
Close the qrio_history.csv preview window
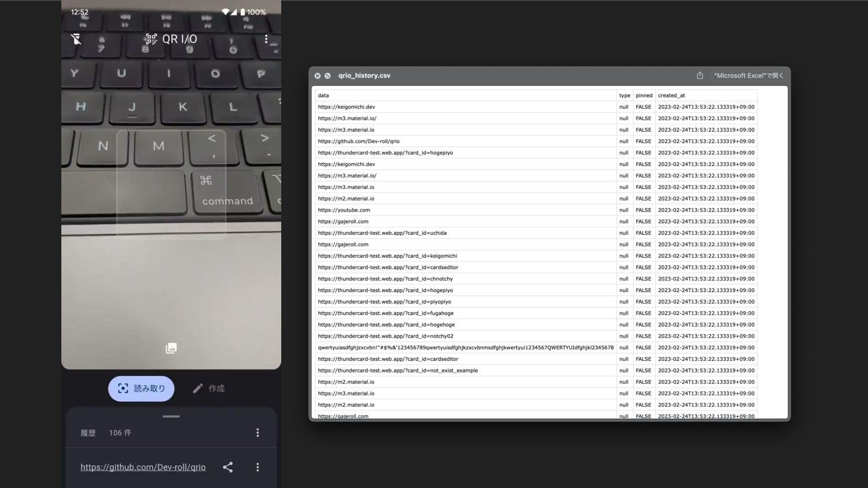(317, 76)
